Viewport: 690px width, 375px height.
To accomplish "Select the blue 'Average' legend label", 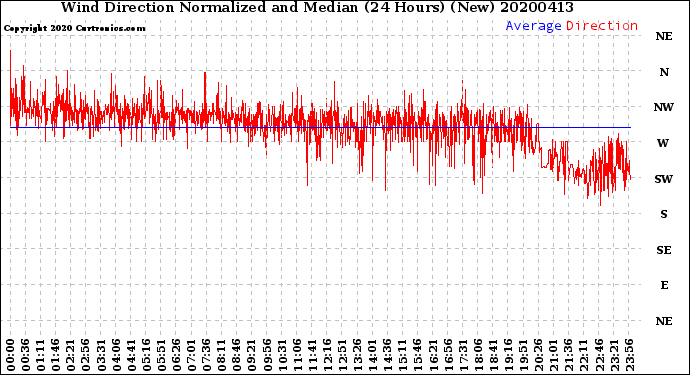I will pyautogui.click(x=533, y=26).
